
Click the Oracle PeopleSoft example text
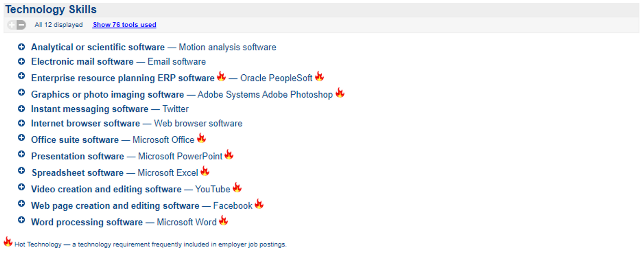pyautogui.click(x=276, y=78)
